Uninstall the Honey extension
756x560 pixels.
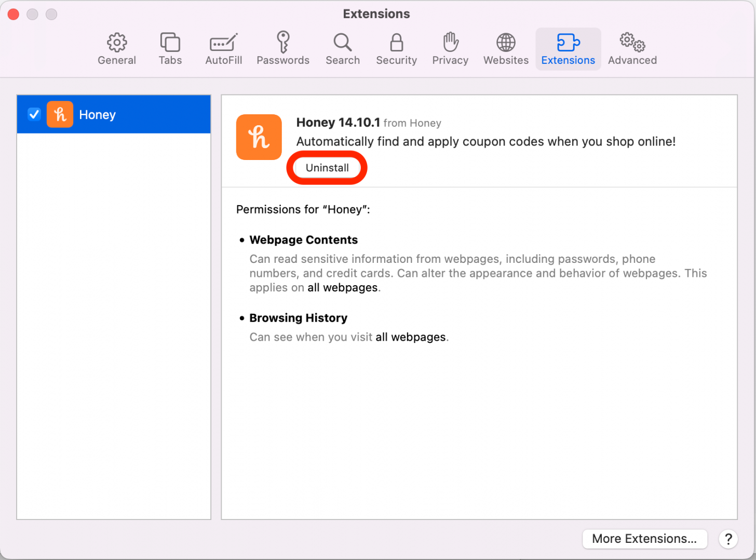327,168
